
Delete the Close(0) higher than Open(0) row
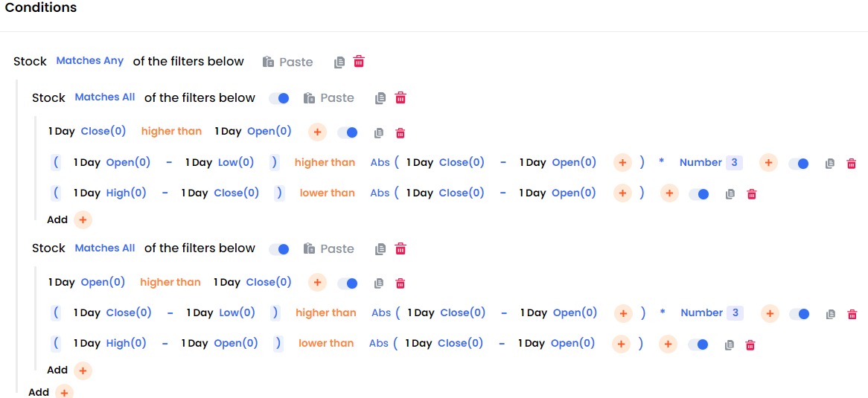coord(401,132)
